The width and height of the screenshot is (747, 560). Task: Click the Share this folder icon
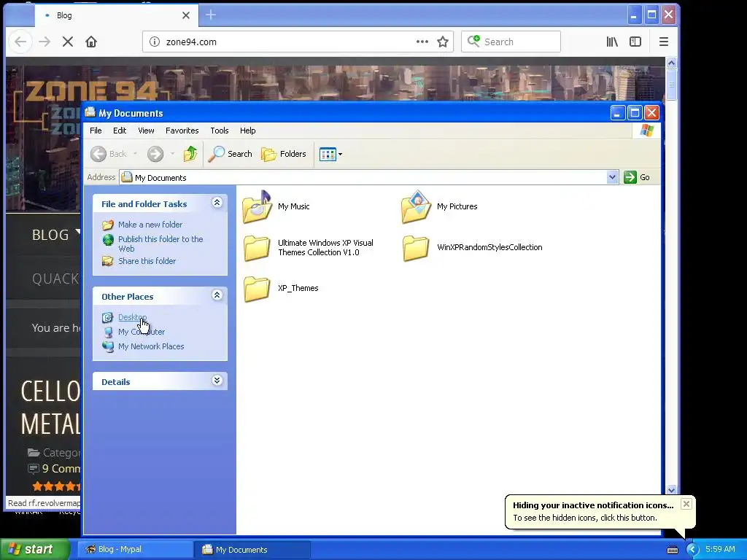[108, 262]
